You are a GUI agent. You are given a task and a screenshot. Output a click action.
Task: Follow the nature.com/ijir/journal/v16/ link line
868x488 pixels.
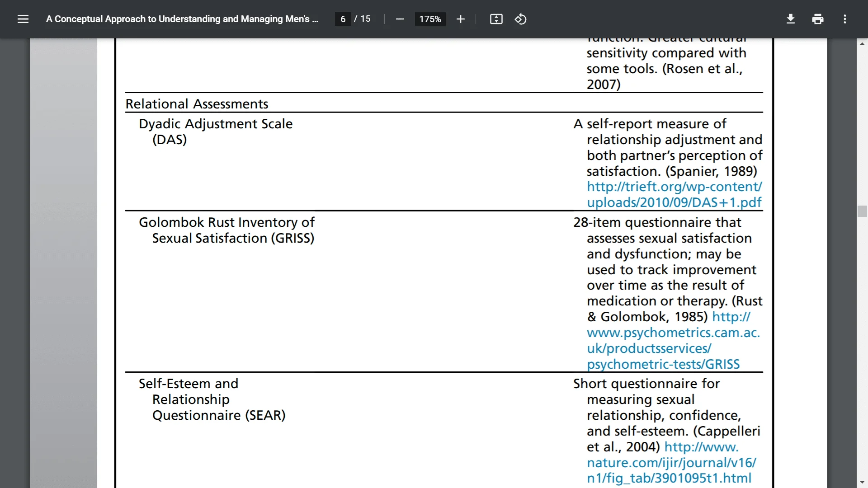671,463
